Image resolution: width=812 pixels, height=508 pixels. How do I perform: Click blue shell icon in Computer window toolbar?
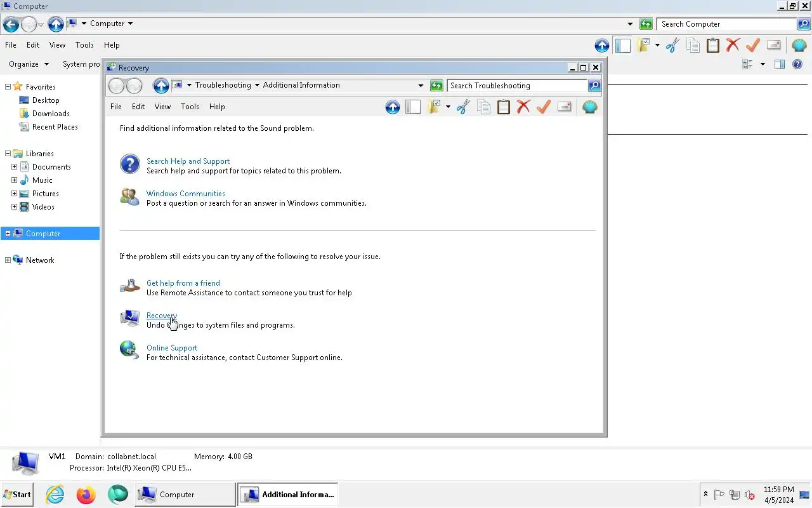[x=799, y=45]
